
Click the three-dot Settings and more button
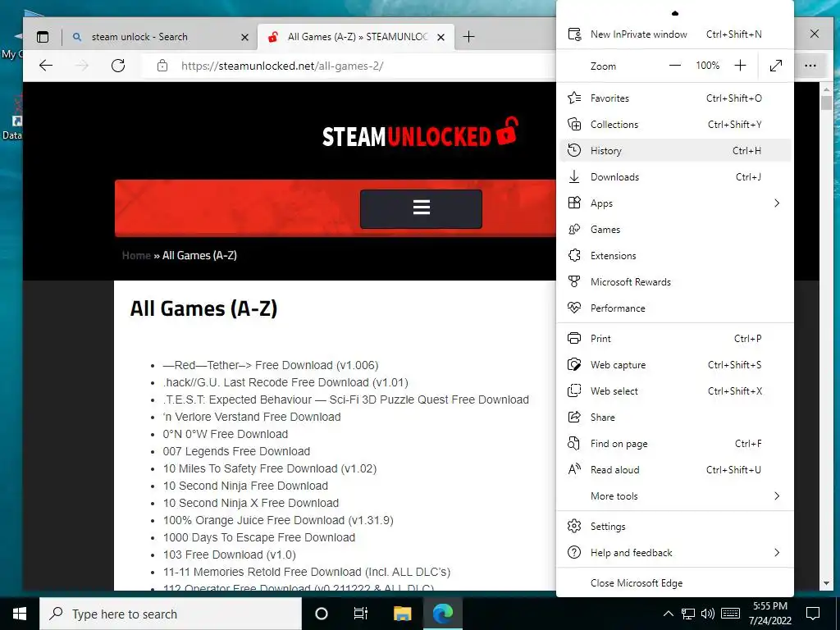[x=810, y=66]
